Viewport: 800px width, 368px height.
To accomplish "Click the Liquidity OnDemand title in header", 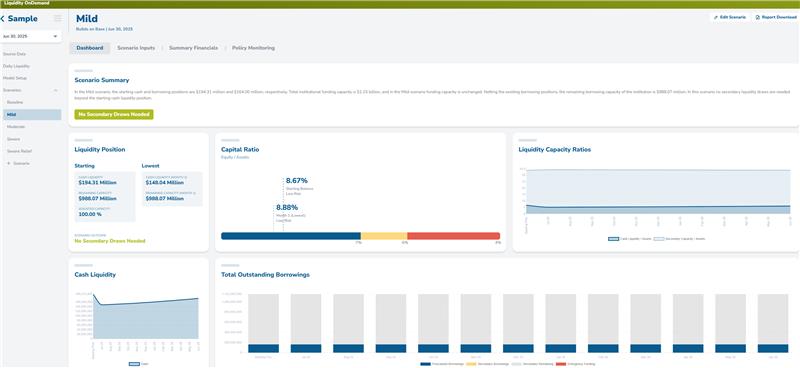I will click(27, 3).
